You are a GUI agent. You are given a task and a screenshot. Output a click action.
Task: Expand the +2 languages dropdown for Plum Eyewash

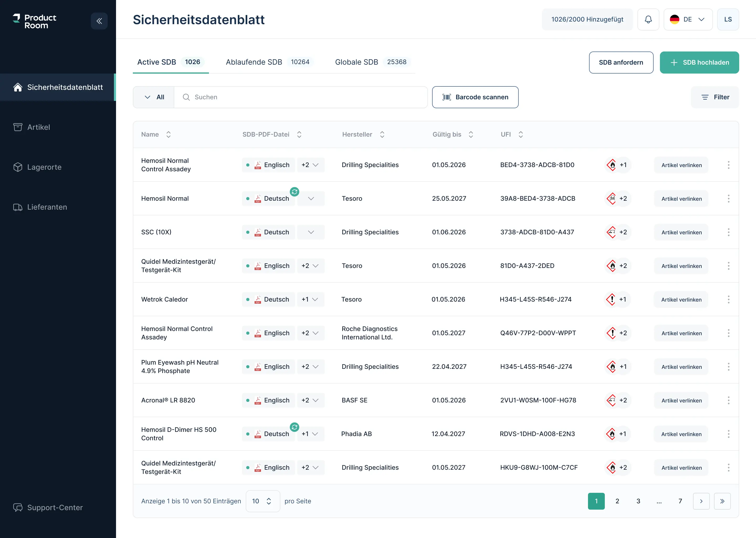pyautogui.click(x=310, y=367)
